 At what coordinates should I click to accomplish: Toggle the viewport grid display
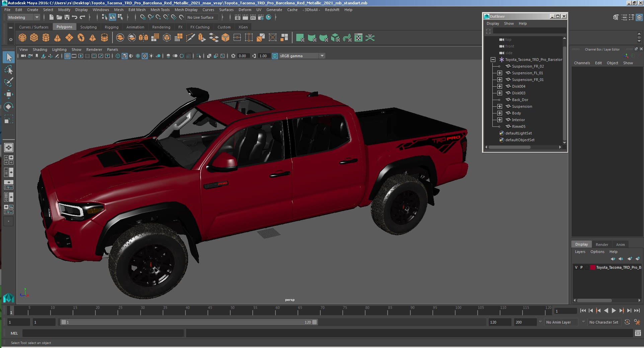(x=67, y=56)
